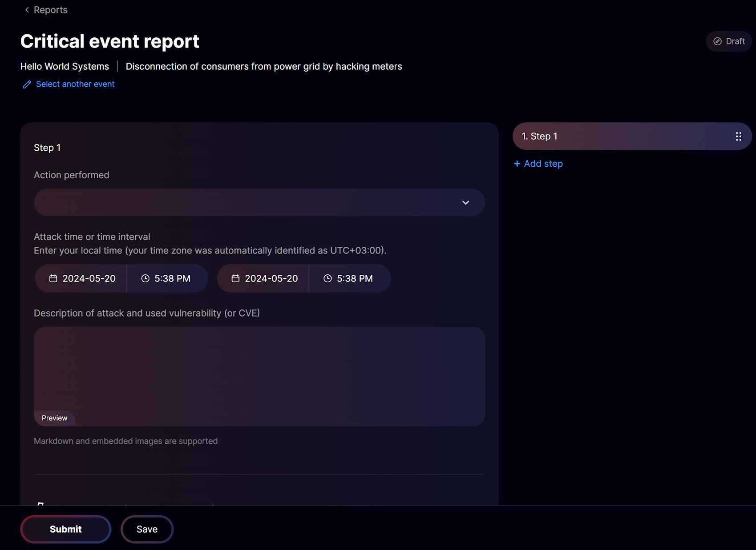Expand the Action performed dropdown chevron

(465, 203)
